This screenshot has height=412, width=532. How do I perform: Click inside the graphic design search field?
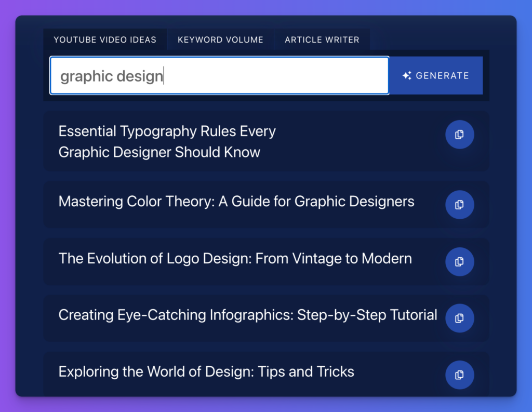point(218,75)
